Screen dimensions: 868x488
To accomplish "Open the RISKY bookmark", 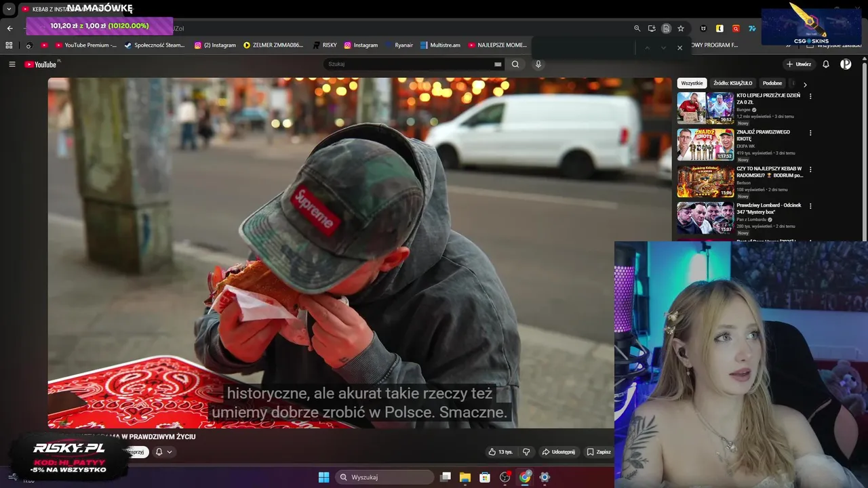I will click(325, 45).
